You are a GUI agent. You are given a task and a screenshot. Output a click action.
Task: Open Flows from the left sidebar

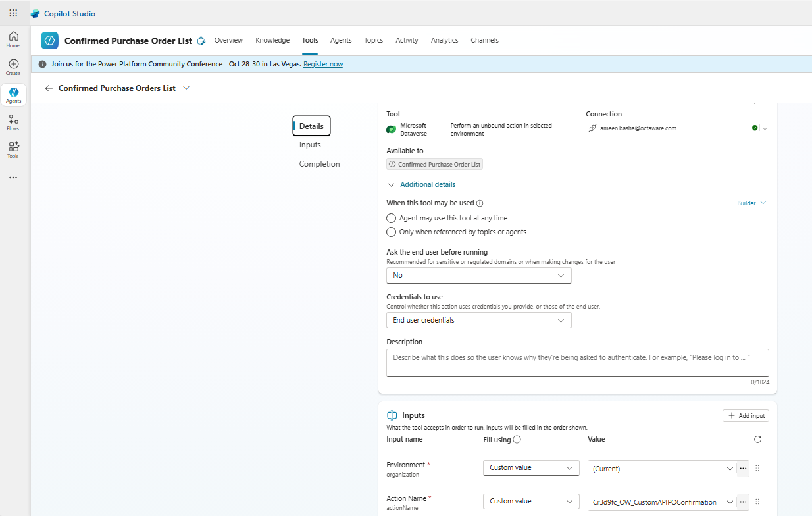(13, 122)
